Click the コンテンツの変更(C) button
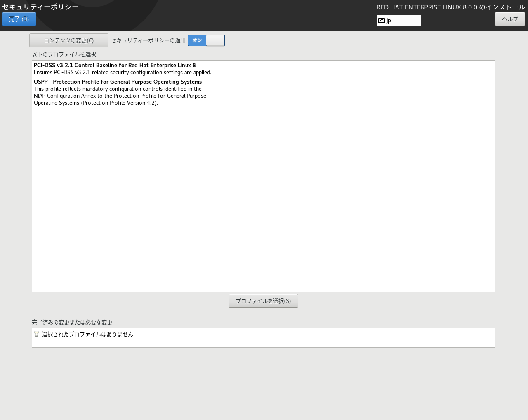Image resolution: width=528 pixels, height=420 pixels. pos(69,40)
